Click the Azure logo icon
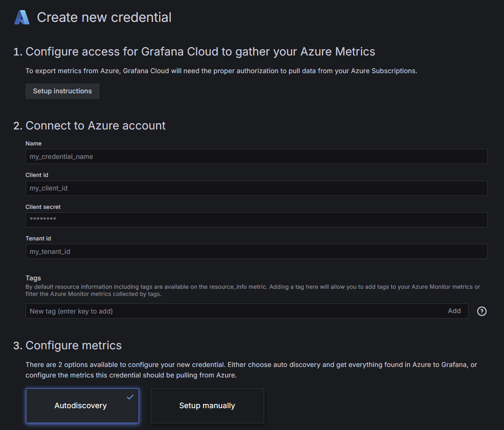504x430 pixels. (x=21, y=17)
